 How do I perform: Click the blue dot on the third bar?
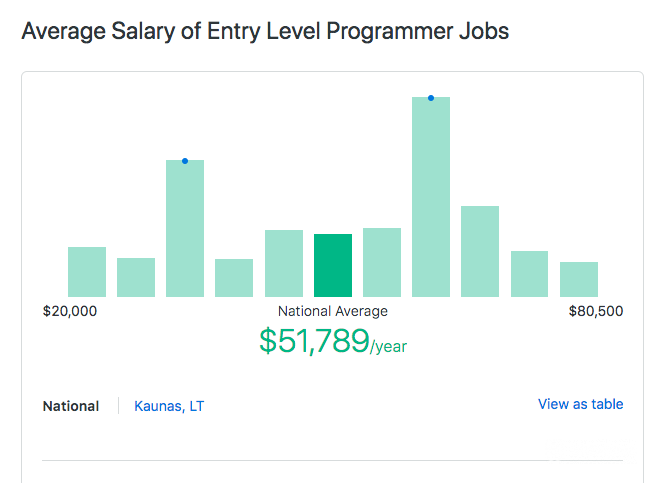[185, 161]
